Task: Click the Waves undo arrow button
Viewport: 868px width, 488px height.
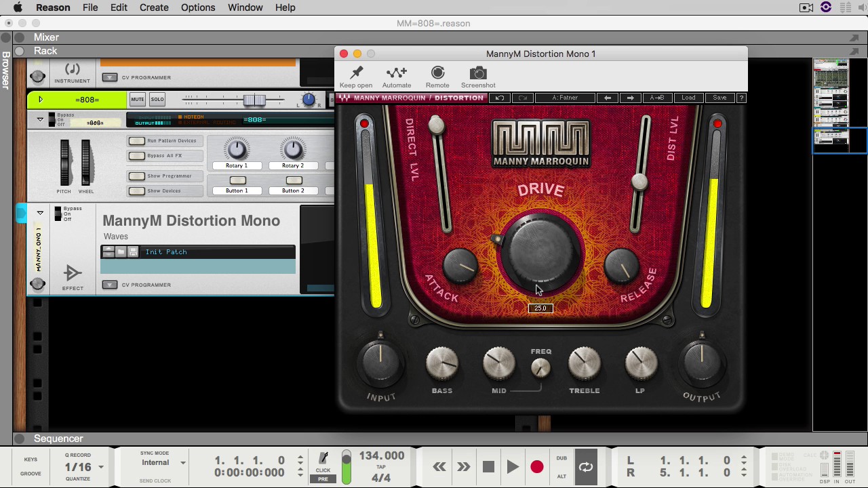Action: click(500, 98)
